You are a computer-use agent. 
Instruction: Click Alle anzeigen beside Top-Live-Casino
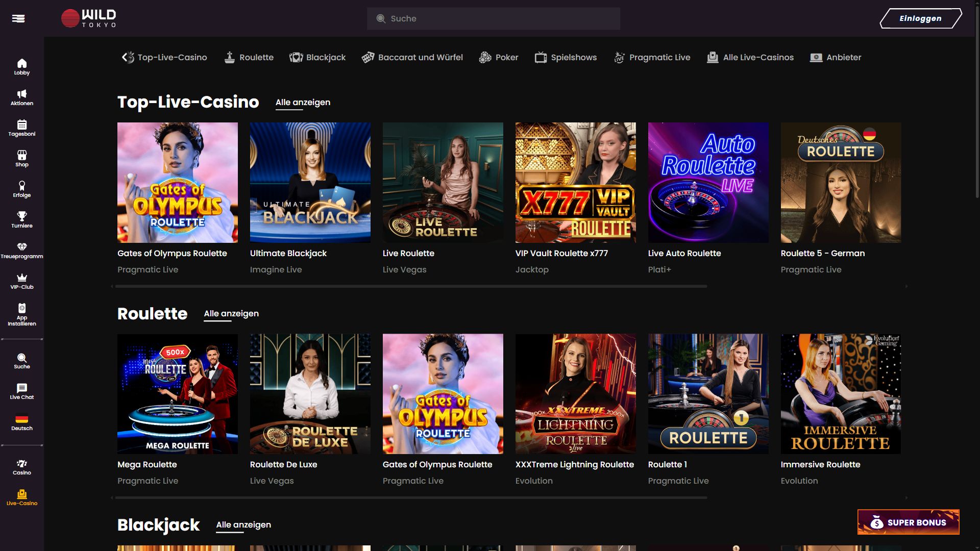coord(303,103)
